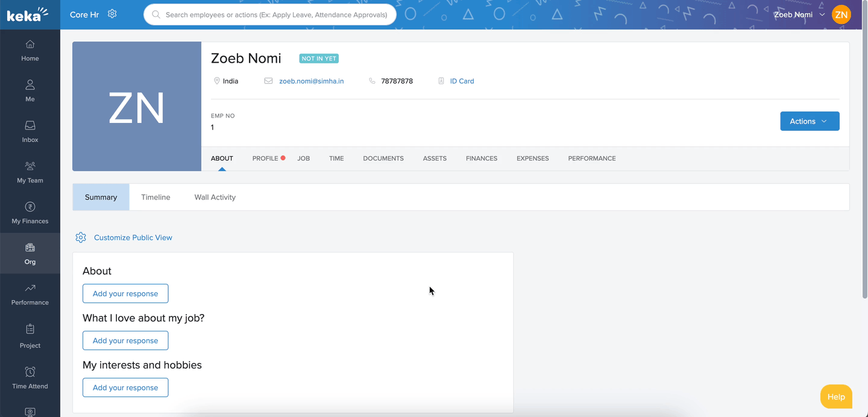
Task: Open the ID Card link
Action: tap(462, 81)
